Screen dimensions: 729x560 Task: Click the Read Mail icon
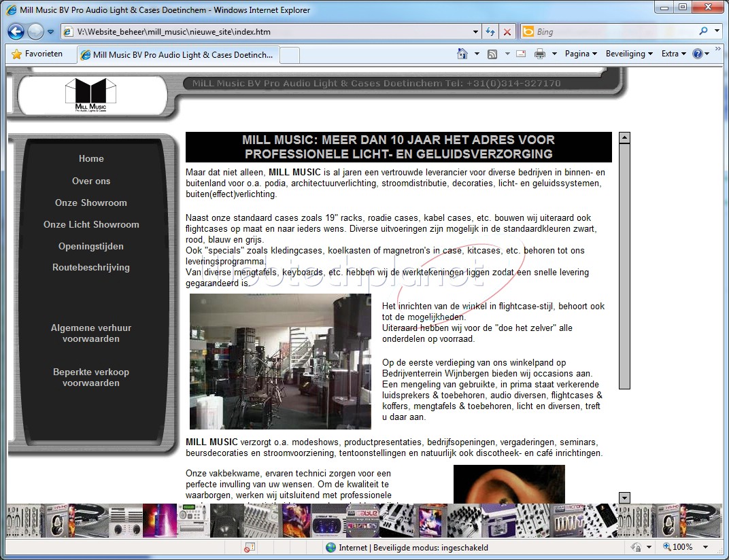pos(521,54)
